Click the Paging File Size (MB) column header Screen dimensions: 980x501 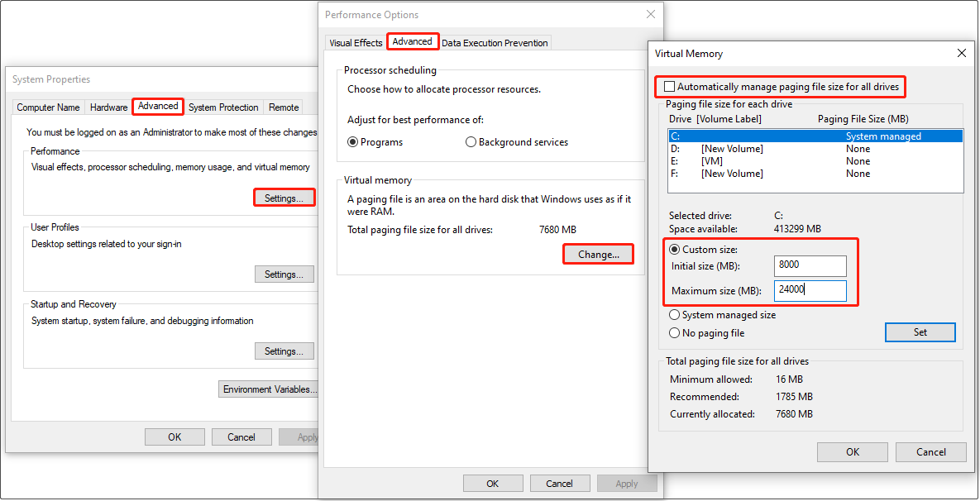863,119
